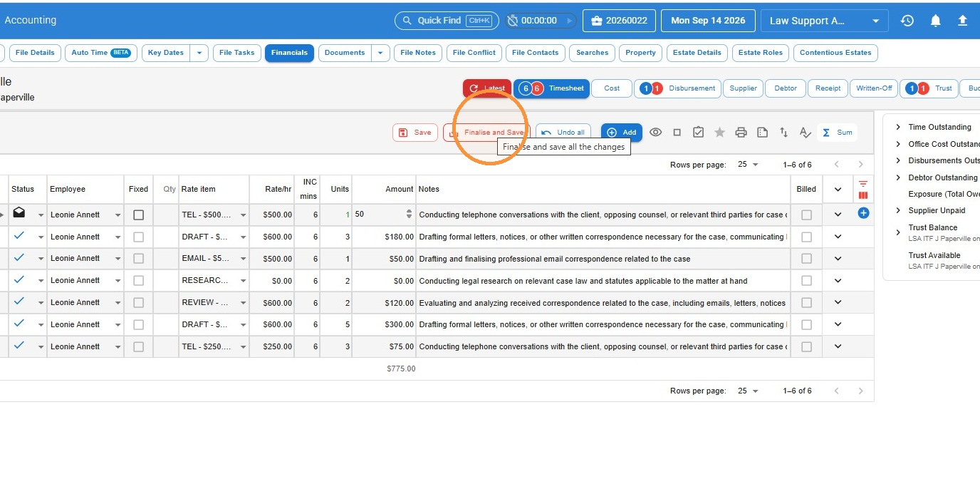Tick the Fixed checkbox in the RESEARCH row

click(138, 281)
